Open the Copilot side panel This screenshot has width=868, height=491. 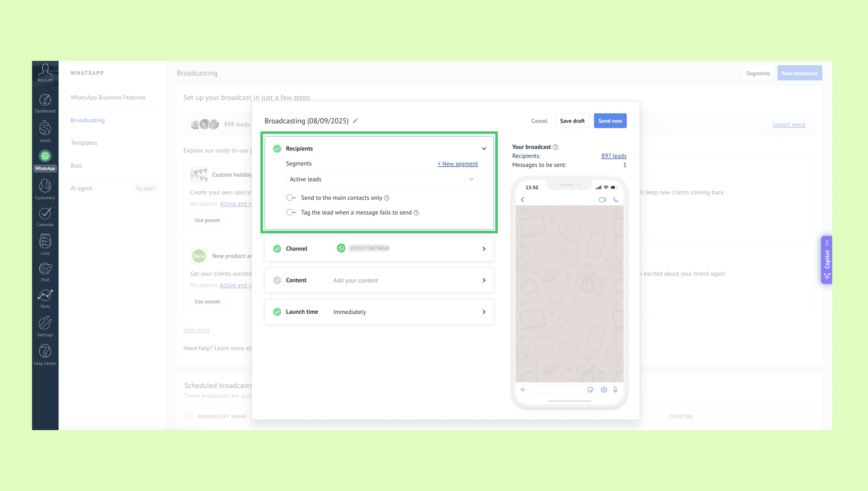(827, 260)
